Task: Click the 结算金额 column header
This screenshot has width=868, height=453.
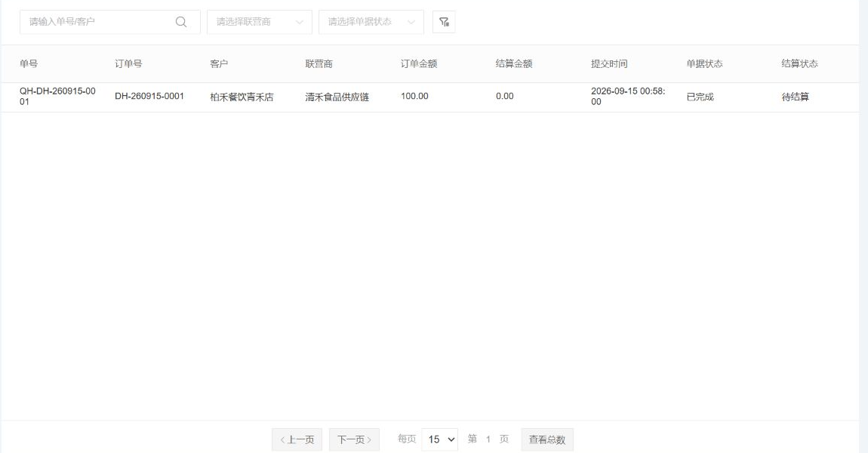Action: coord(514,63)
